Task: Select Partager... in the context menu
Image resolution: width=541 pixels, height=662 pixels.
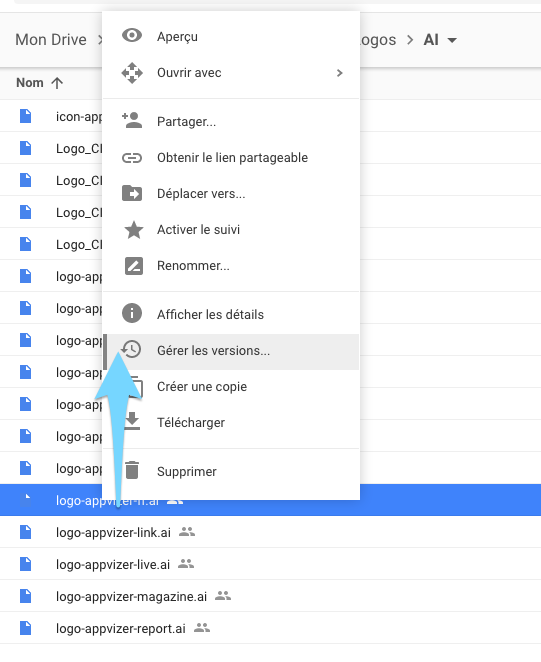Action: 231,122
